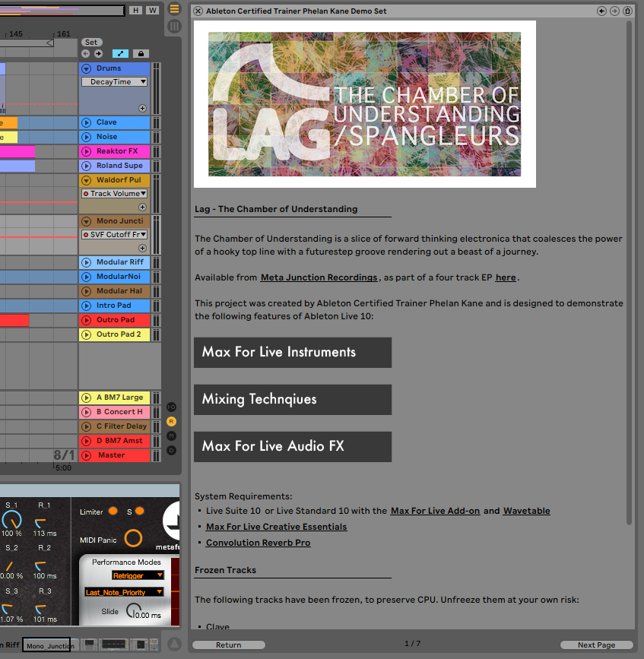Jump to previous locator arrow
644x659 pixels.
(x=85, y=53)
